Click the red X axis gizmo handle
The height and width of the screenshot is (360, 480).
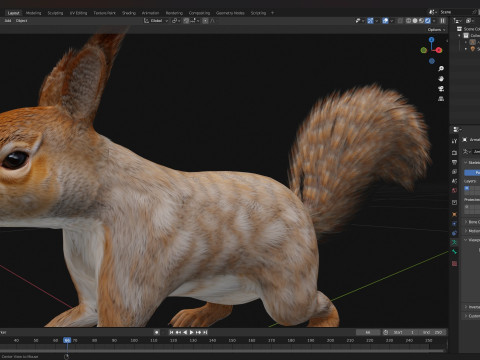point(439,50)
